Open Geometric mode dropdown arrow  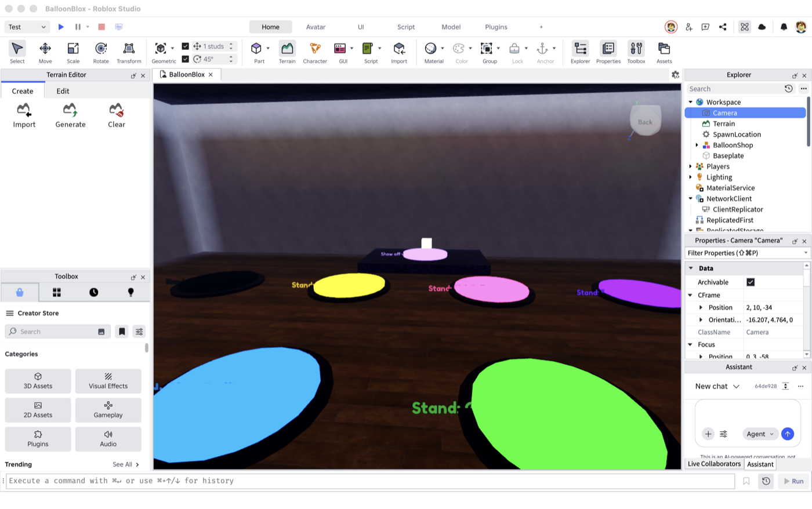click(x=172, y=49)
